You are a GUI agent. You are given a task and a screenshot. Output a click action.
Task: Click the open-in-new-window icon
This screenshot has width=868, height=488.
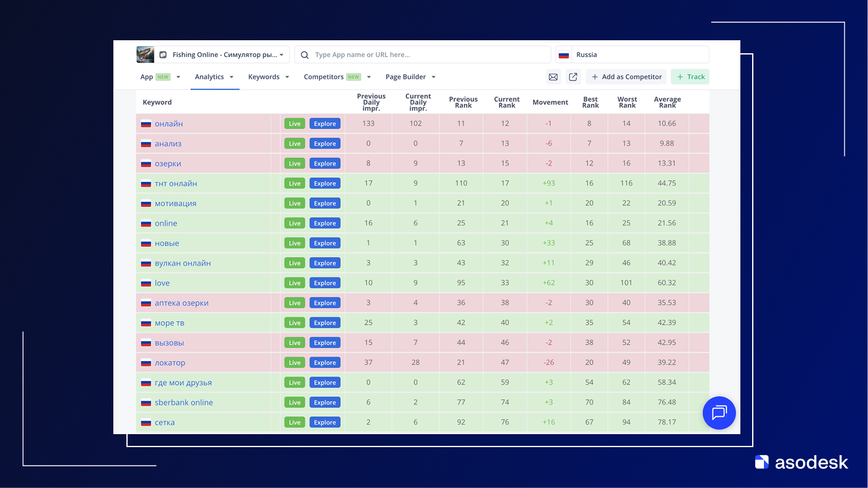click(x=573, y=77)
